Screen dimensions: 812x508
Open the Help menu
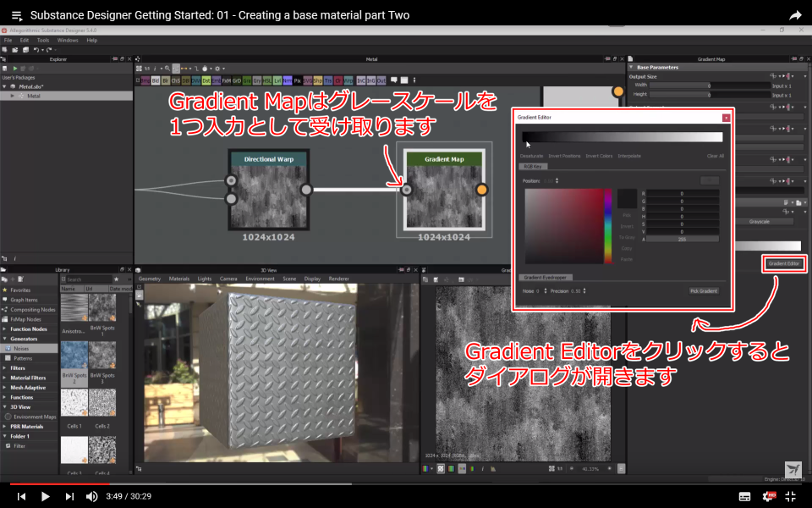click(91, 40)
